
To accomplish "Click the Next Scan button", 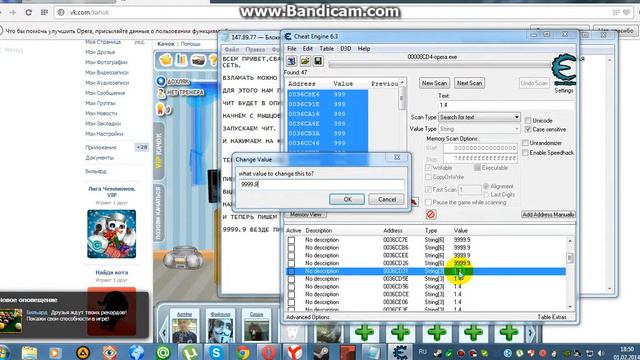I will (469, 83).
